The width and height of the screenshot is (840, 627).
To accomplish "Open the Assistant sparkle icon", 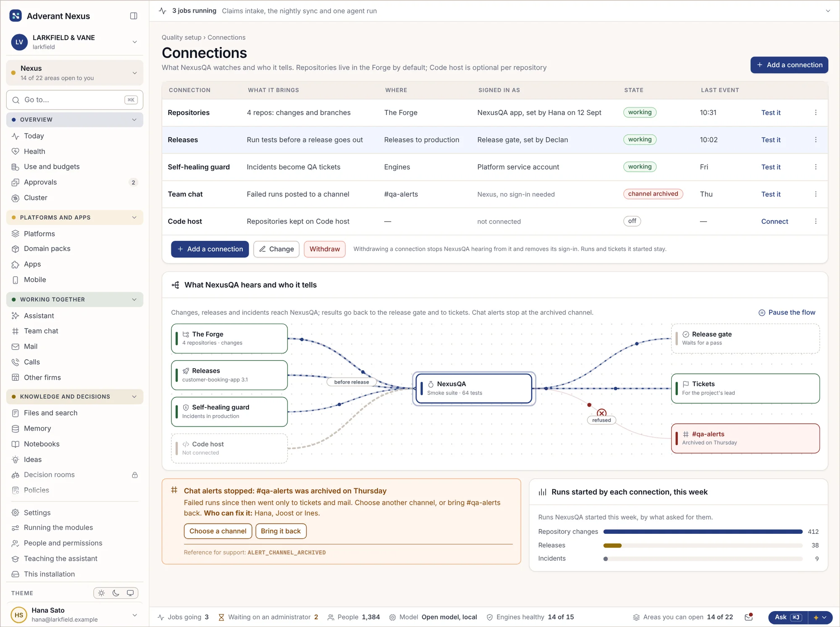I will click(x=16, y=316).
